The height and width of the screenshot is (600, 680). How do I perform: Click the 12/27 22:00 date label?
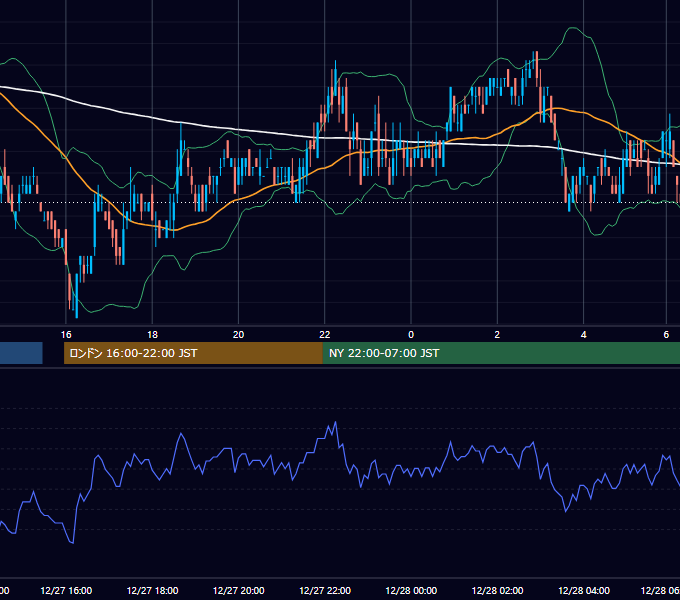[325, 591]
